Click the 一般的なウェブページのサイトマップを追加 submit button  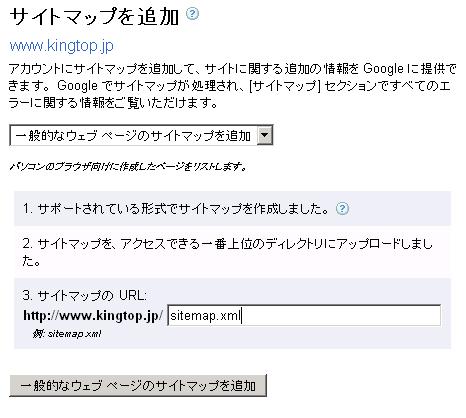138,386
